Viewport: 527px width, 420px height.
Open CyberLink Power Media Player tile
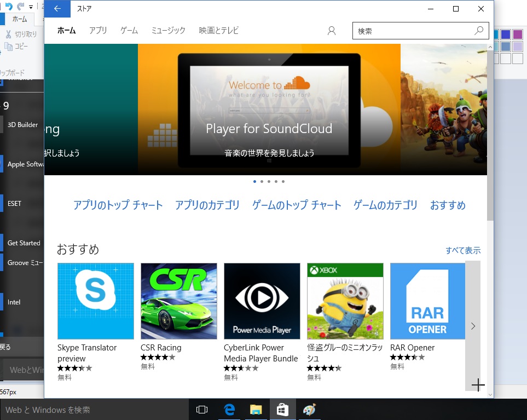point(262,301)
